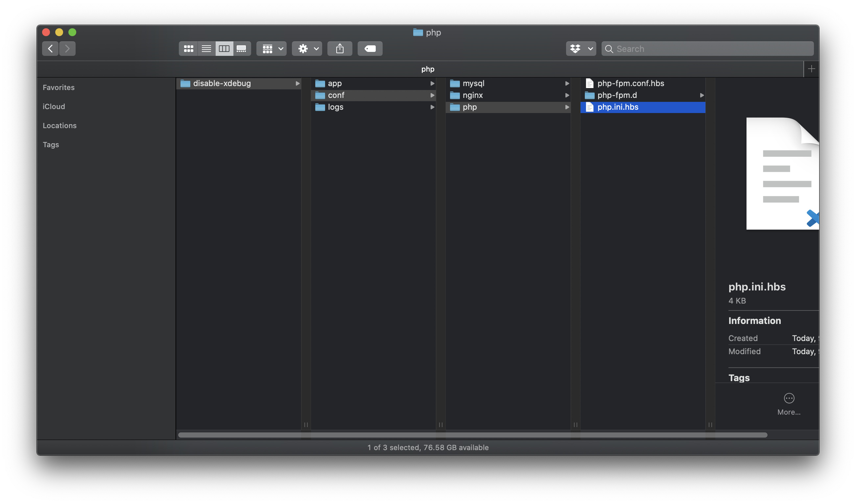Select the php folder in third column
Screen dimensions: 856x504
(508, 107)
